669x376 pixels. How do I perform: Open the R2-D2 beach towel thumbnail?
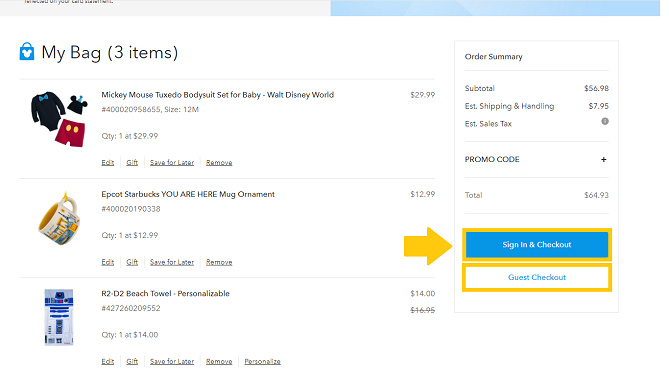[x=59, y=317]
